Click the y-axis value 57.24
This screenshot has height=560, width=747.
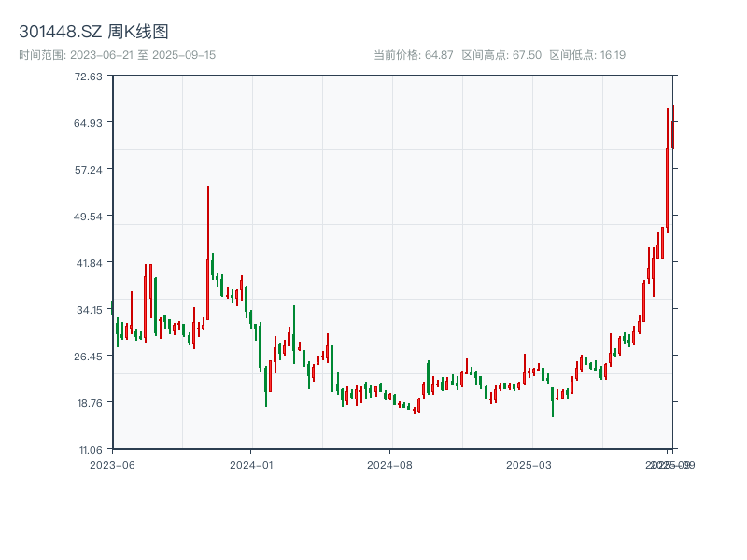(88, 170)
